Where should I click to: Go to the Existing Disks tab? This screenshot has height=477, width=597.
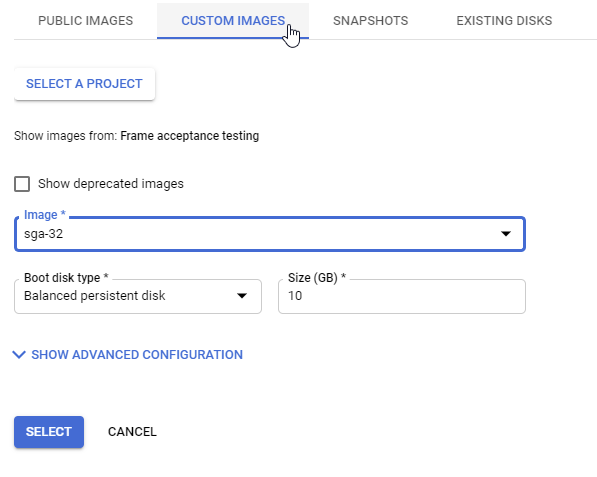click(504, 21)
